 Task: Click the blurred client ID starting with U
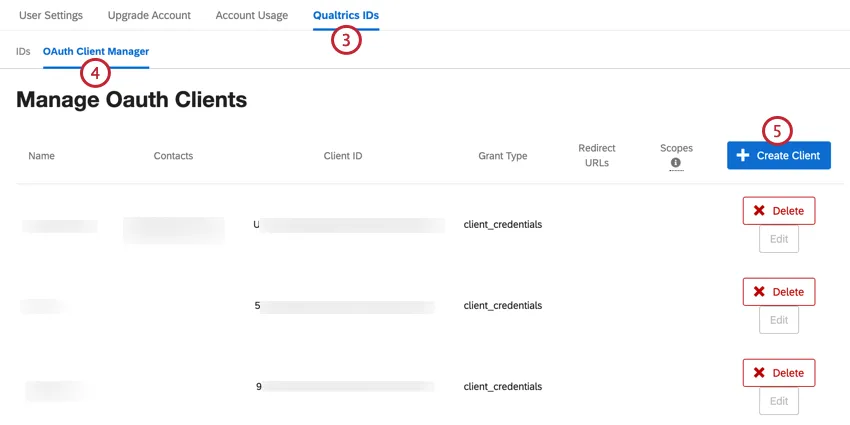tap(349, 225)
